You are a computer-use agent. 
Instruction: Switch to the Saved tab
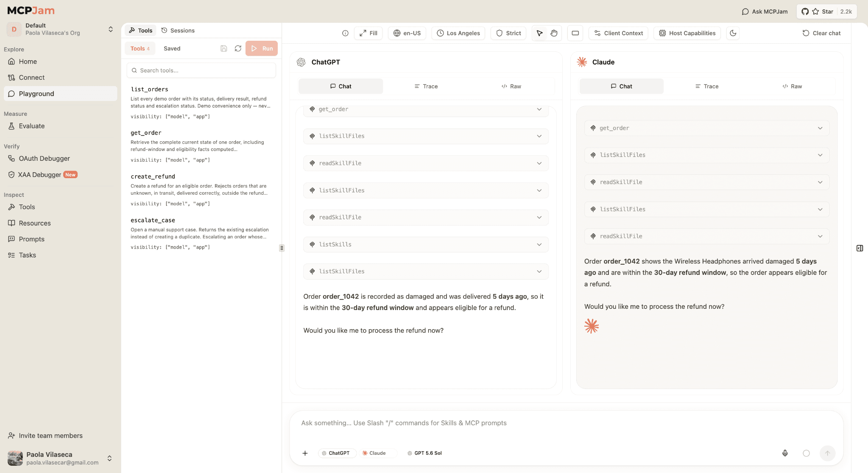pos(172,48)
